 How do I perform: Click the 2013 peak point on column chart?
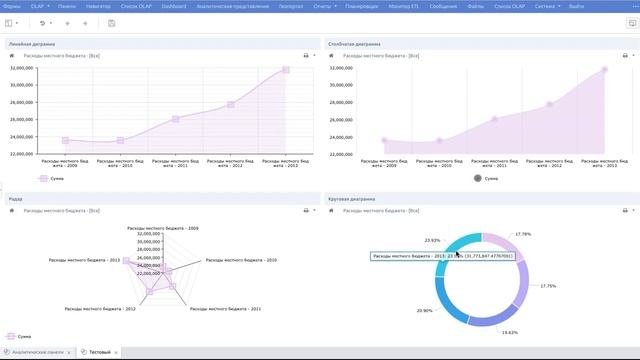(x=604, y=70)
